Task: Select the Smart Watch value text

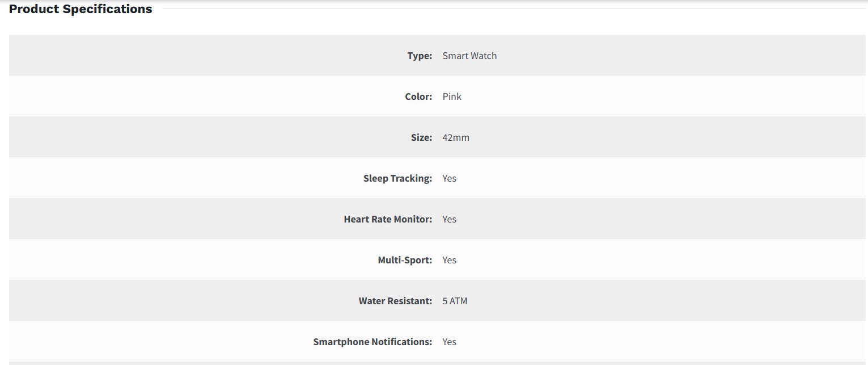Action: [x=469, y=56]
